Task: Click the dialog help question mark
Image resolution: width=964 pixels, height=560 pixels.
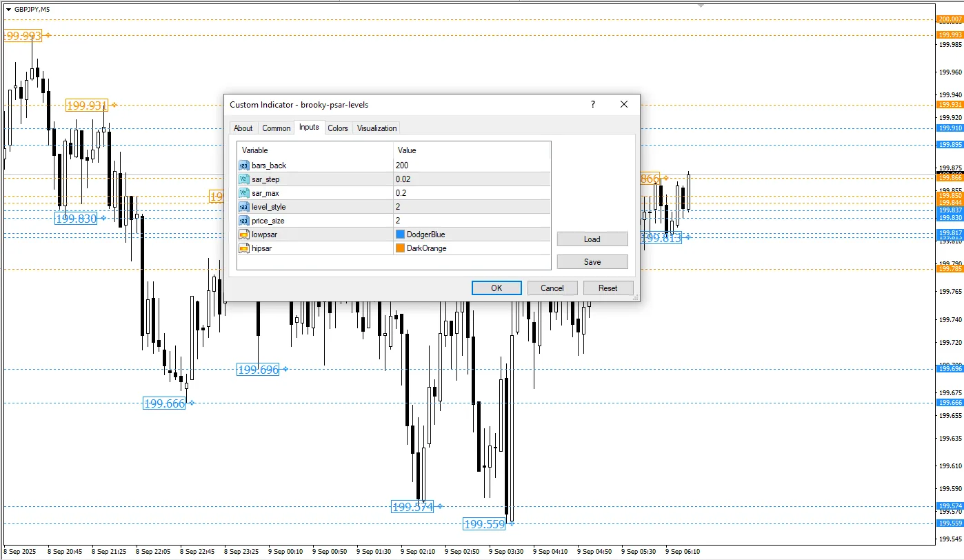Action: pos(593,104)
